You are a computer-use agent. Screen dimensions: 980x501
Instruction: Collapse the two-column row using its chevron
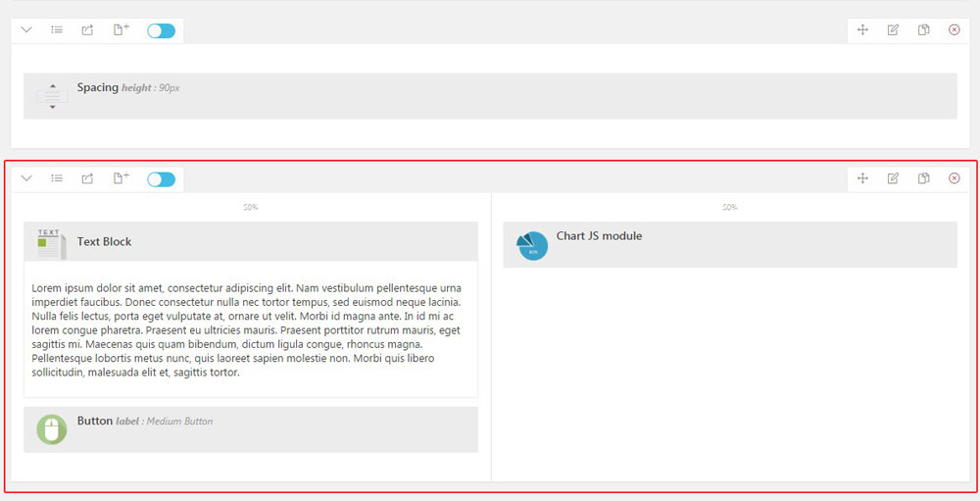26,178
